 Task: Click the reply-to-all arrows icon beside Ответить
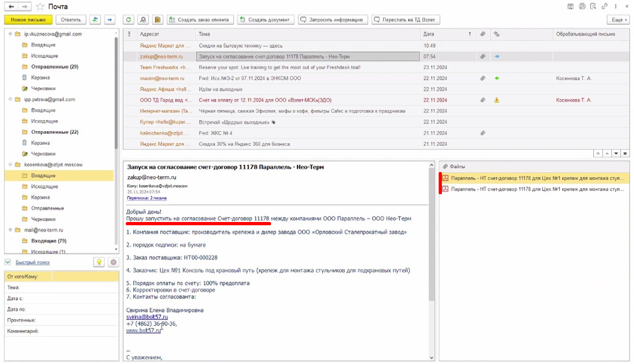pos(95,20)
